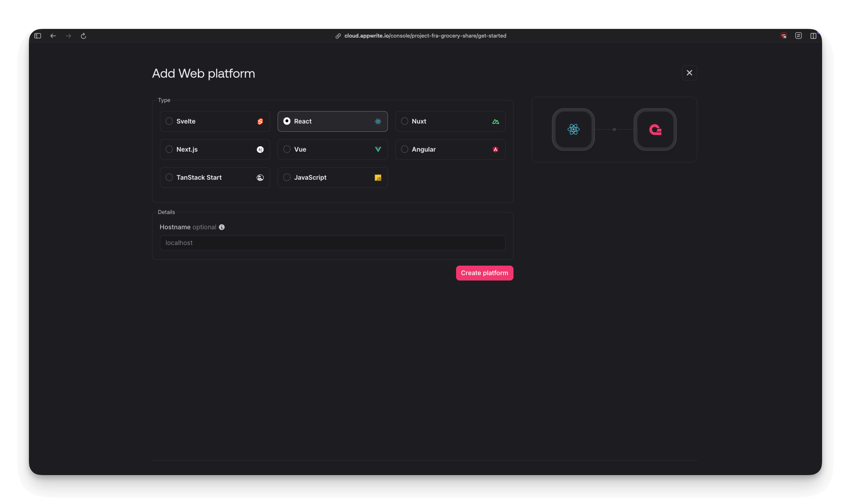Toggle the browser sidebar icon
Screen dimensions: 851x504
click(x=37, y=36)
